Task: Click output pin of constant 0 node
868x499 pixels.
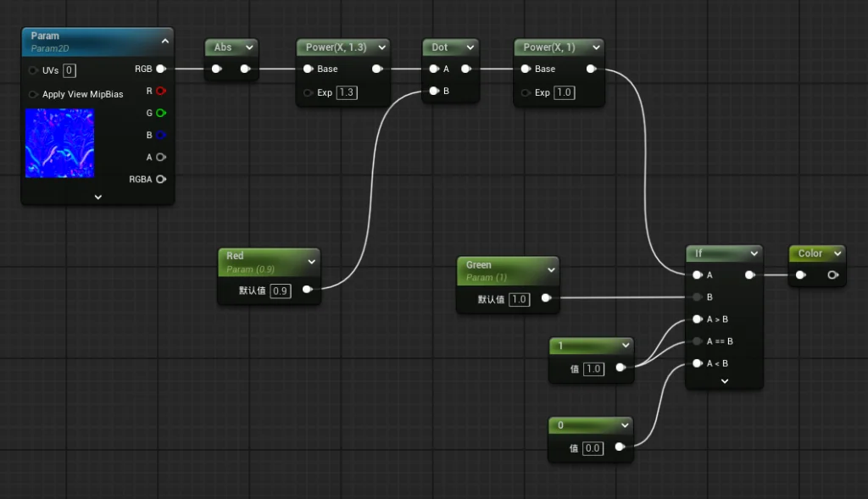Action: pos(620,446)
